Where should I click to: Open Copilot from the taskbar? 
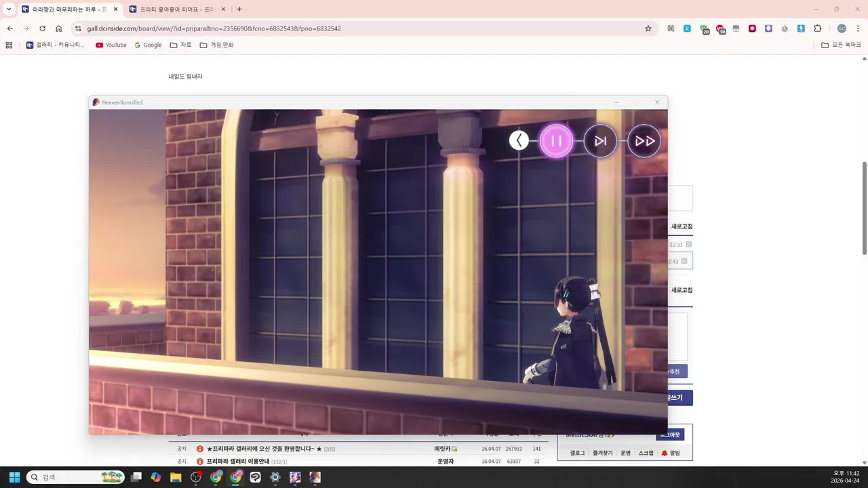(x=156, y=477)
